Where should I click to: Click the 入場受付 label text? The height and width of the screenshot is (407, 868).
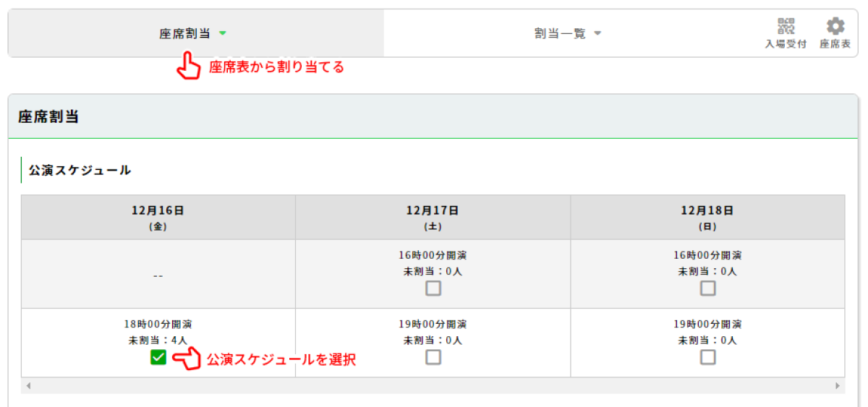tap(786, 45)
